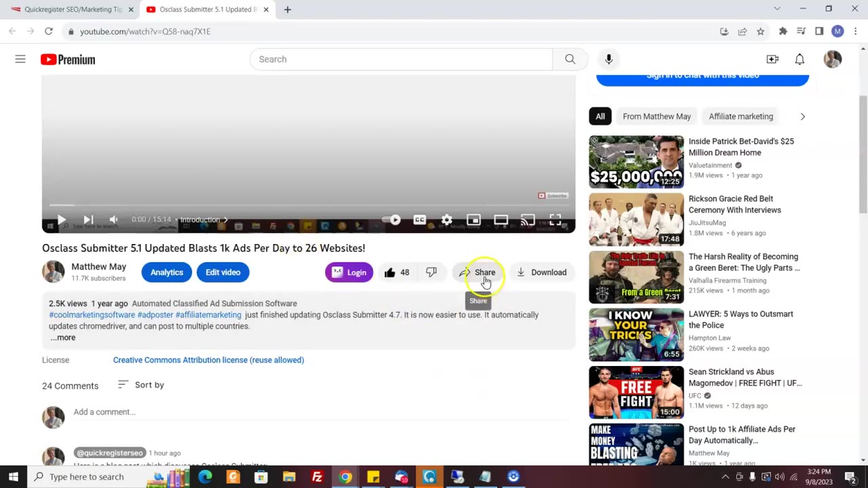This screenshot has height=488, width=868.
Task: Open the Sean Strickland FREE FIGHT video
Action: [636, 392]
